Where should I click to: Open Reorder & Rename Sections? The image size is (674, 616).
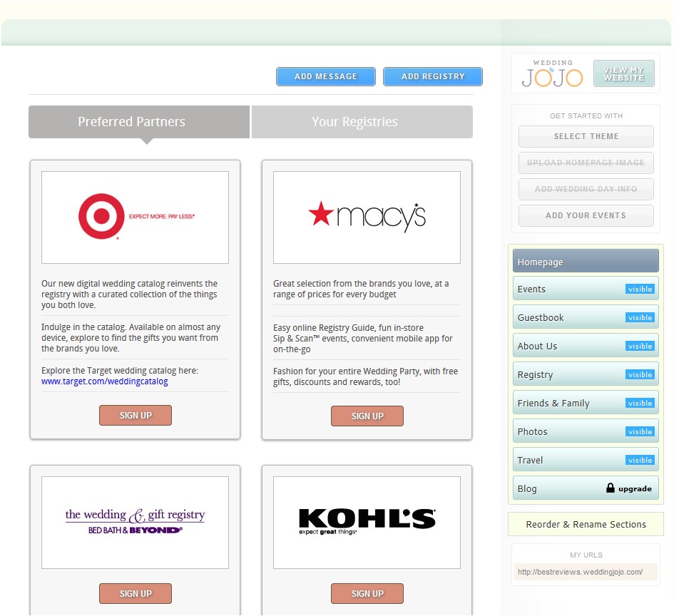click(586, 524)
